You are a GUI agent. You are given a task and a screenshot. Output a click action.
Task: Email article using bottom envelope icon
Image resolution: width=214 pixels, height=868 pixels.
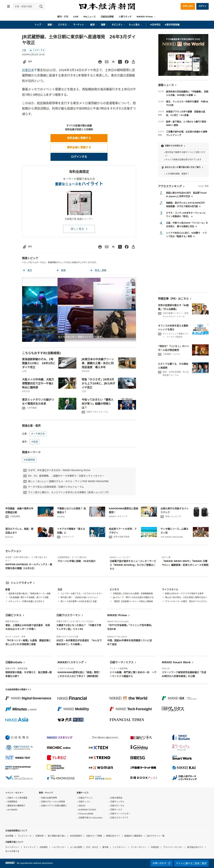[107, 247]
